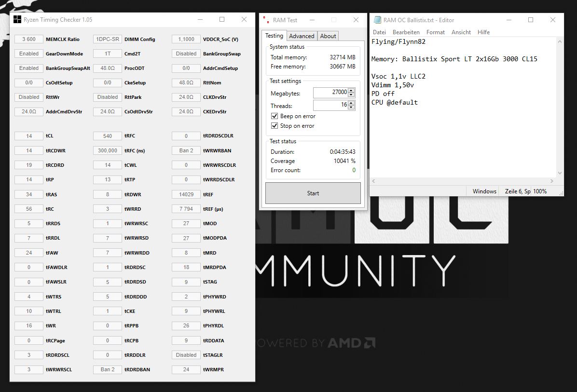Close the RAM Test window

point(356,20)
